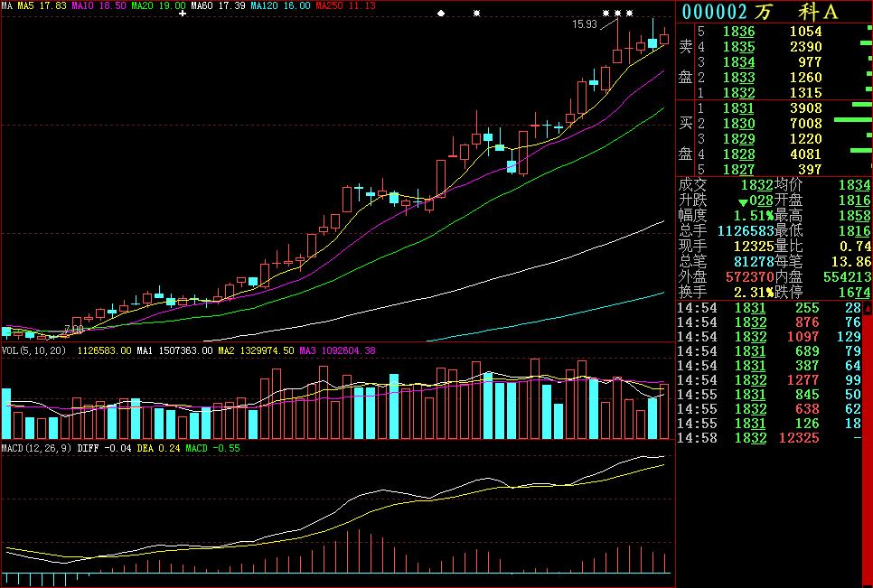Select sell level 3 price 1834

click(x=738, y=62)
